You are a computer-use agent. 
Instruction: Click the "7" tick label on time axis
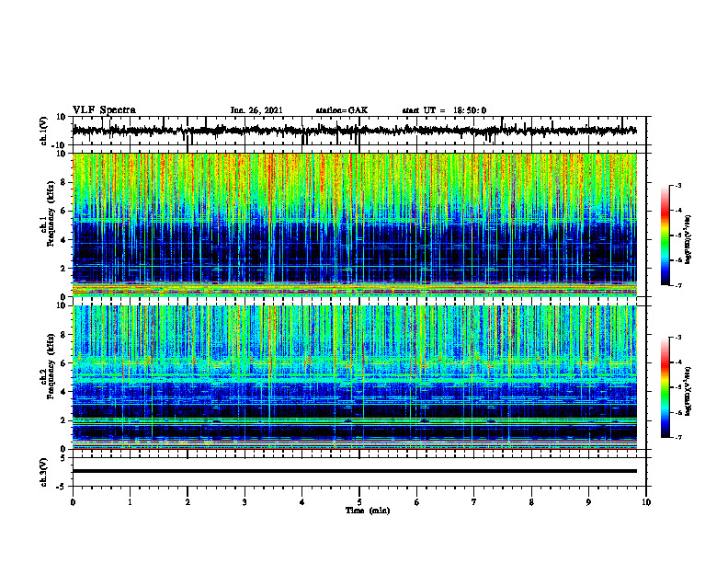(474, 502)
